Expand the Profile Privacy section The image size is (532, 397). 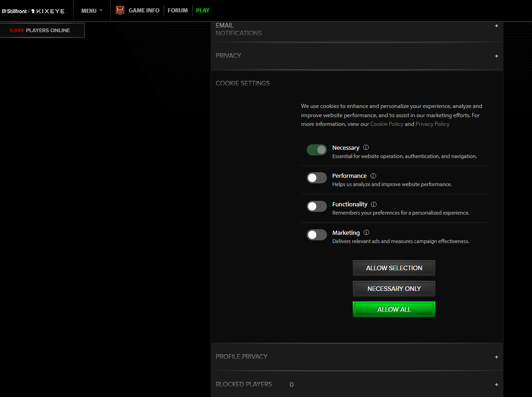coord(497,357)
